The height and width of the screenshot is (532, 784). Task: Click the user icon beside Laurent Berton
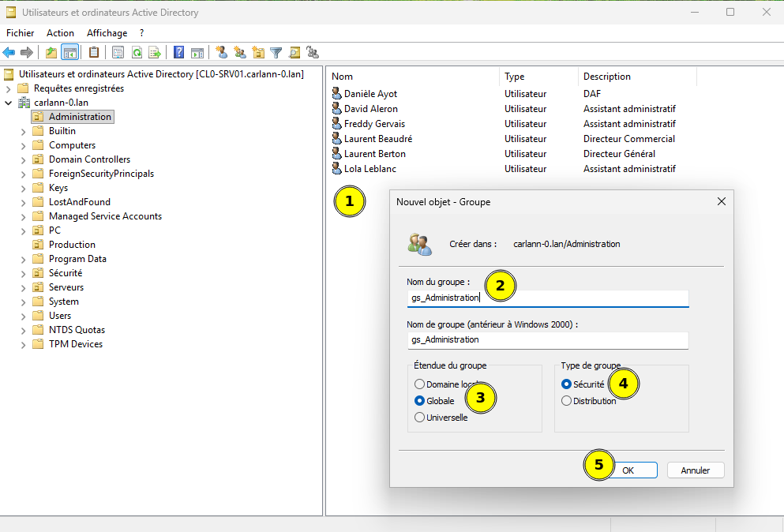pyautogui.click(x=337, y=153)
